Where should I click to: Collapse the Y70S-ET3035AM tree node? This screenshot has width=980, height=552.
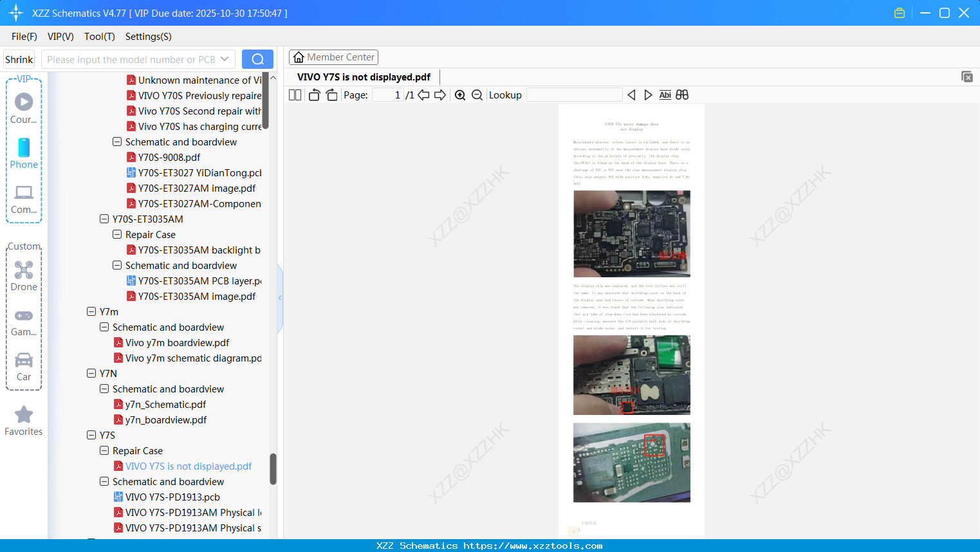pos(104,219)
